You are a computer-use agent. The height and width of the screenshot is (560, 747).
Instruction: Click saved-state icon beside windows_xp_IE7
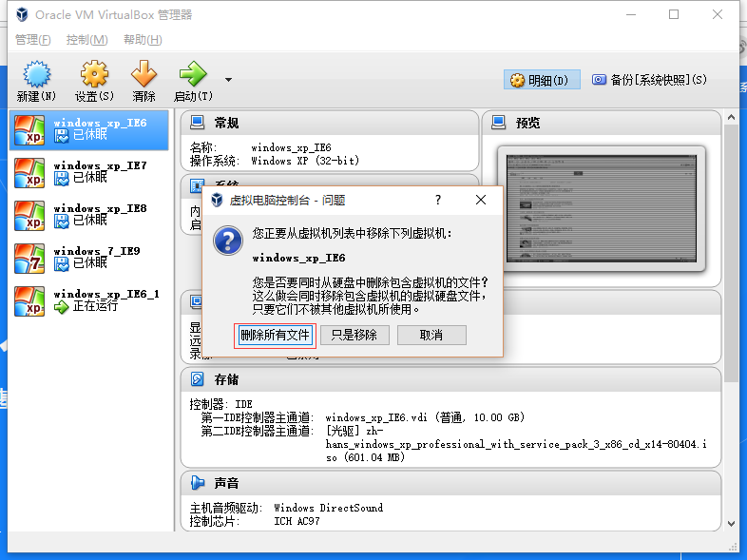pos(62,178)
